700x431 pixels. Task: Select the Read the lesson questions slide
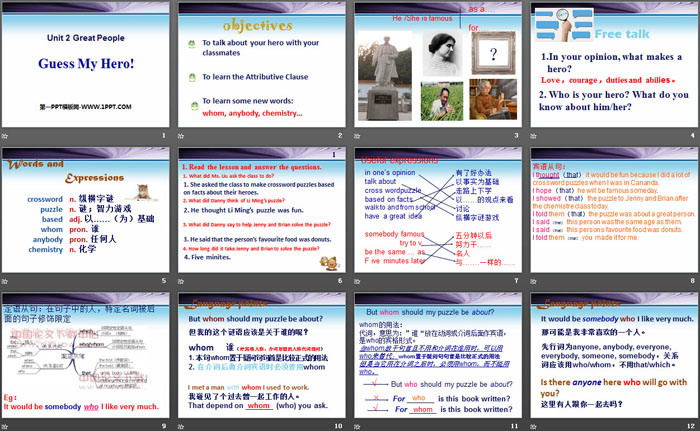tap(262, 210)
